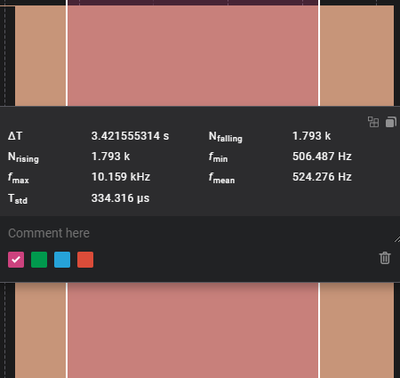Click the T std value 334.316 µs
The width and height of the screenshot is (400, 378).
click(x=120, y=198)
